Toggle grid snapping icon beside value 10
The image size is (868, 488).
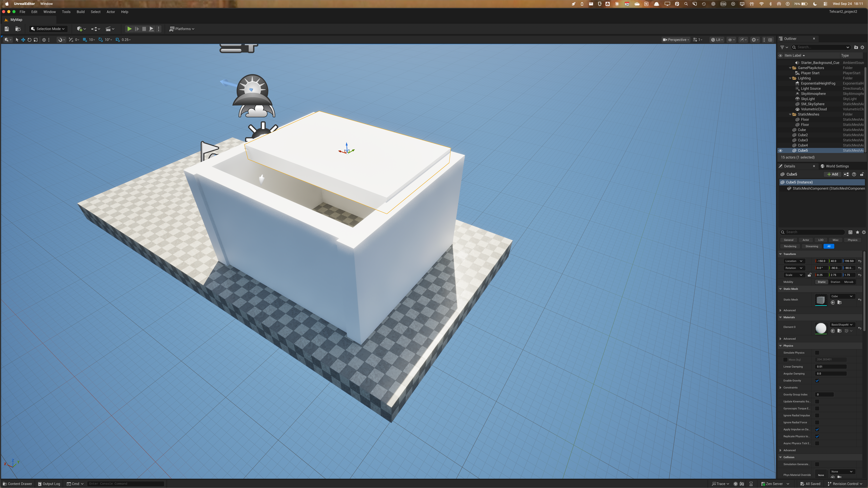[x=85, y=40]
